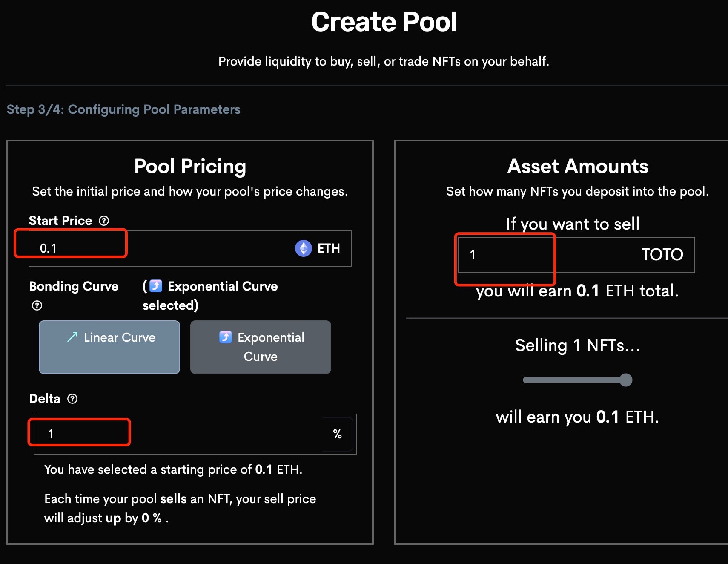Click the Selling NFTs slider handle
Screen dimensions: 728x564
tap(626, 380)
